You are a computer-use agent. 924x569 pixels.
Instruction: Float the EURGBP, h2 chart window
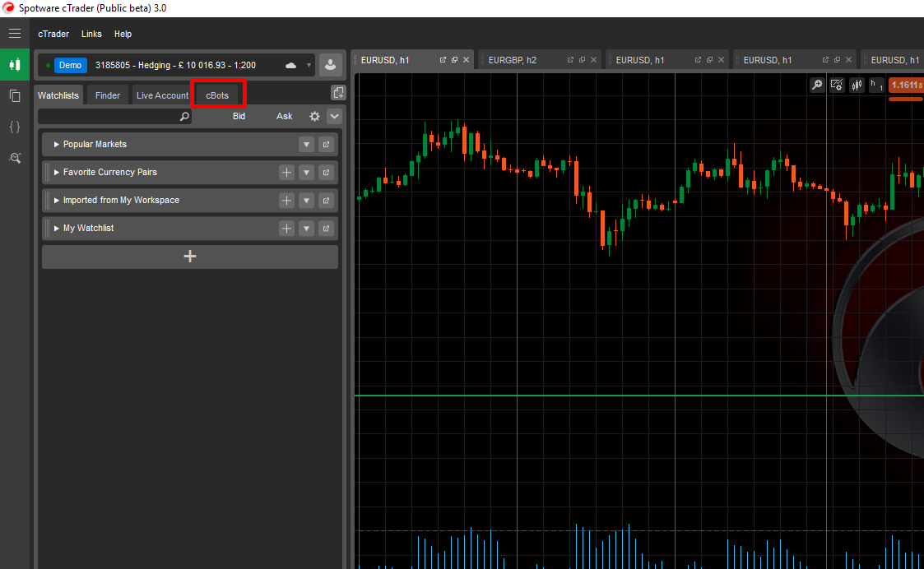pos(582,60)
